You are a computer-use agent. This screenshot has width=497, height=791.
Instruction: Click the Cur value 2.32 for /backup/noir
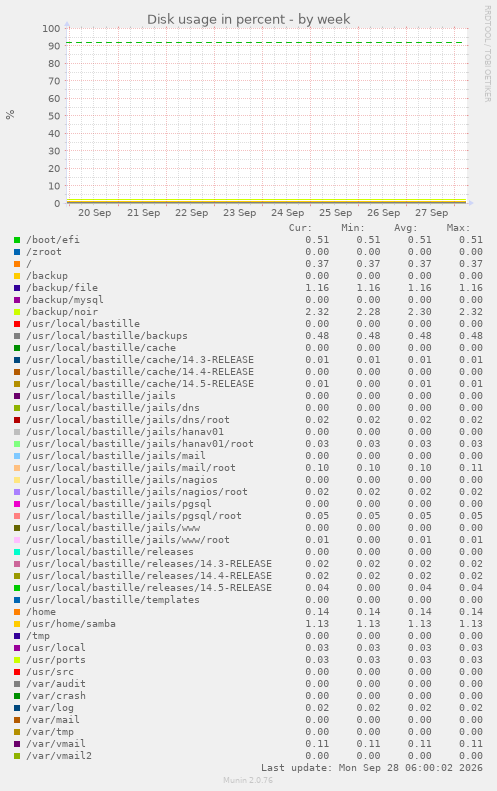317,312
